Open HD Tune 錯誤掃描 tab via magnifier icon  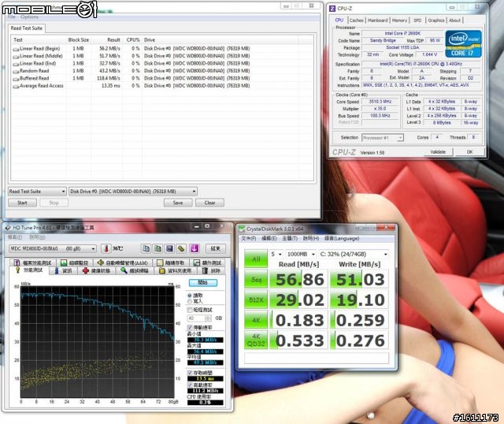(124, 270)
